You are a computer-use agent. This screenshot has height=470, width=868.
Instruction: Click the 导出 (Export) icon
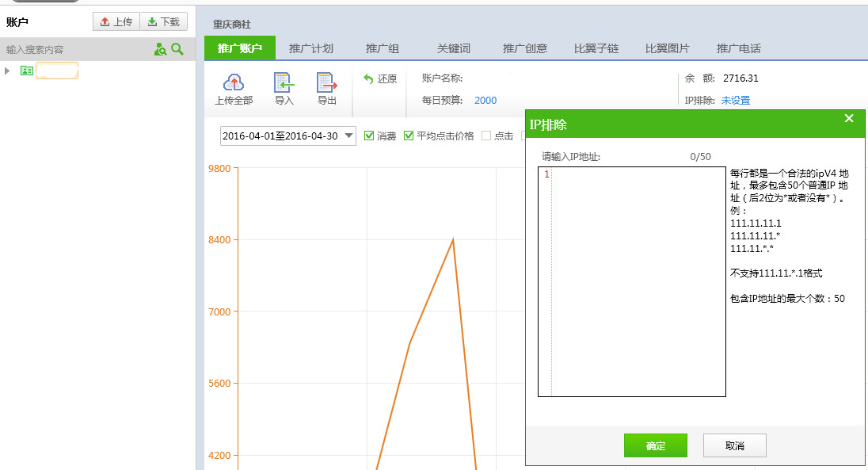pyautogui.click(x=326, y=83)
